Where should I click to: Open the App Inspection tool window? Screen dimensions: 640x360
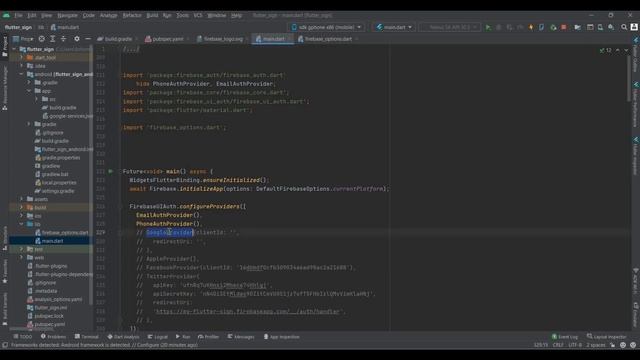point(281,337)
